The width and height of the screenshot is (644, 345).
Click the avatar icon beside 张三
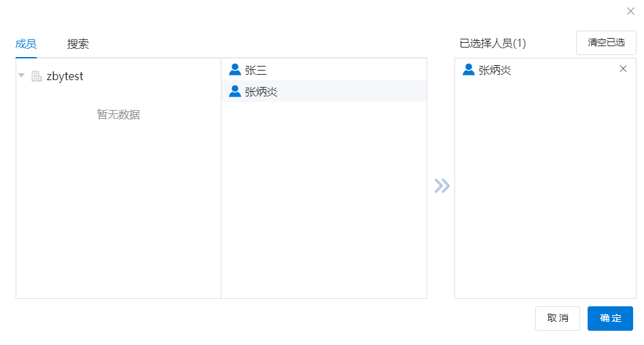tap(235, 69)
